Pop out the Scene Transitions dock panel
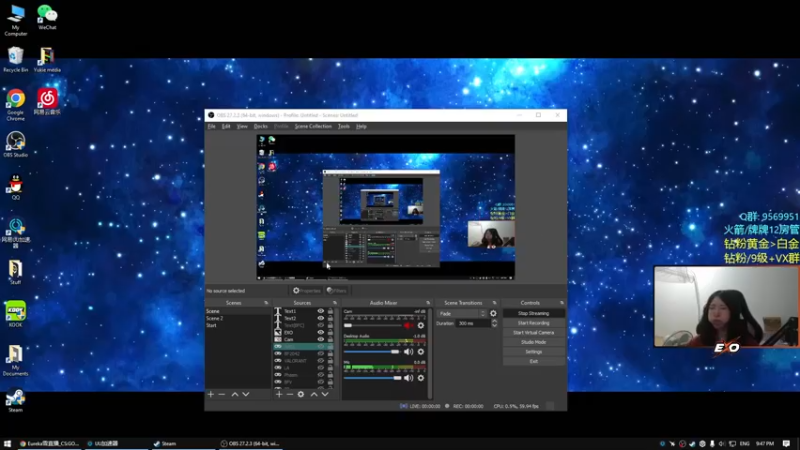The image size is (800, 450). (494, 303)
